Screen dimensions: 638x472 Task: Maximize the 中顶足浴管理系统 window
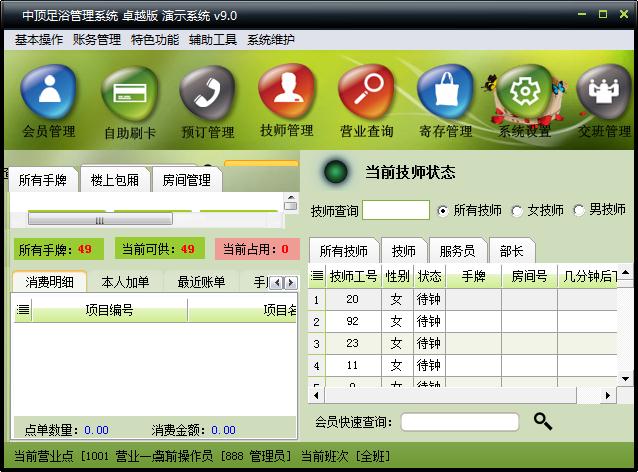[603, 15]
